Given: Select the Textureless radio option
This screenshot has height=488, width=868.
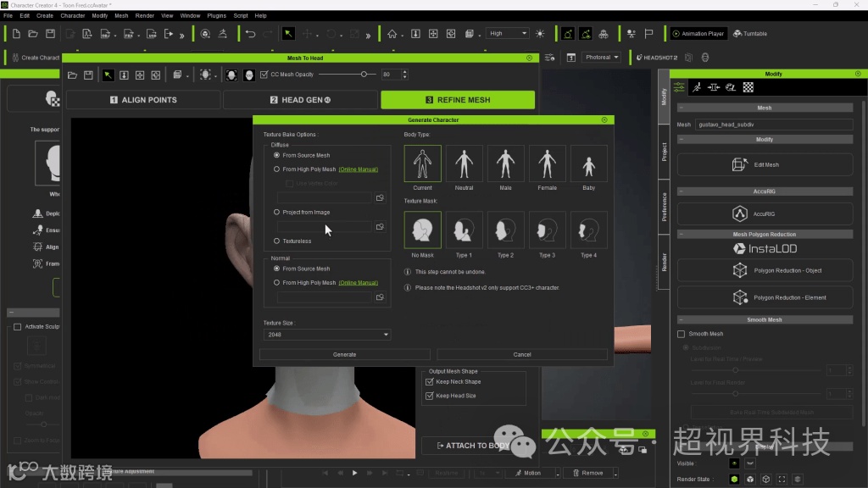Looking at the screenshot, I should 277,241.
